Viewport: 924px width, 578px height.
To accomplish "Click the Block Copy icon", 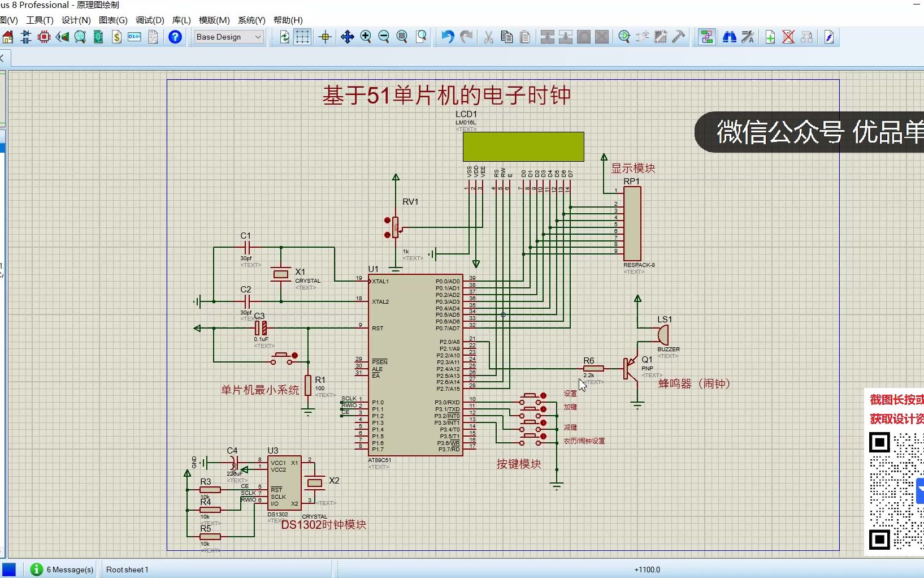I will click(x=548, y=37).
